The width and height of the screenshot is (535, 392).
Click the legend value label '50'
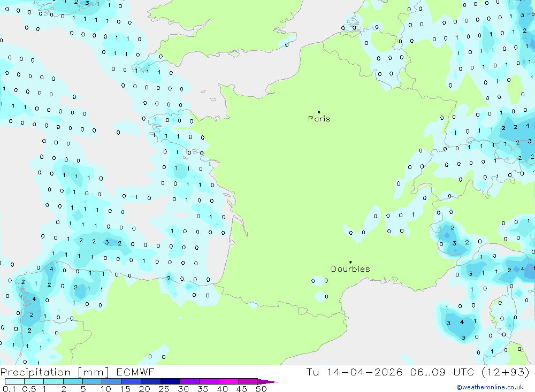tap(261, 389)
